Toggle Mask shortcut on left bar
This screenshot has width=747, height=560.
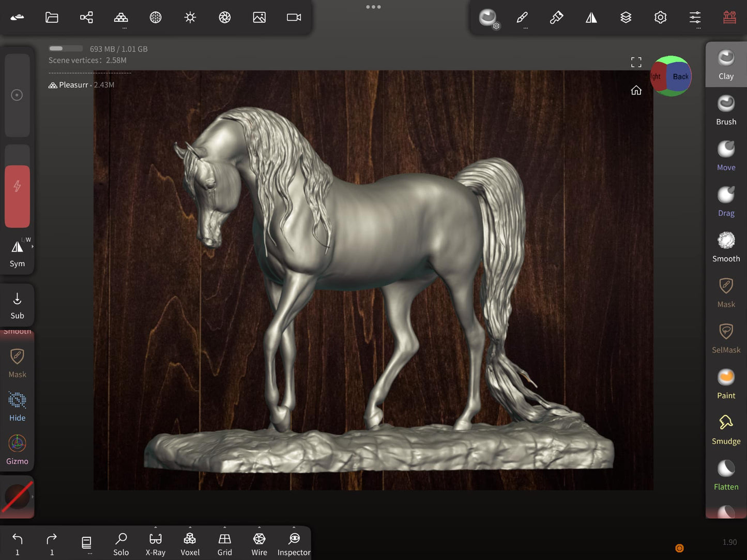[17, 363]
